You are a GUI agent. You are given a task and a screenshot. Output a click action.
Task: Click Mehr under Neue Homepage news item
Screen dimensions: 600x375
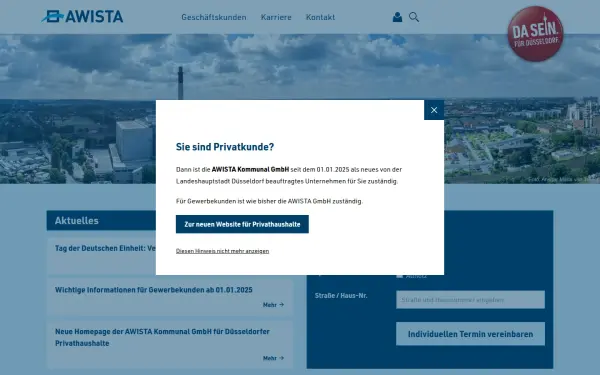pos(273,358)
